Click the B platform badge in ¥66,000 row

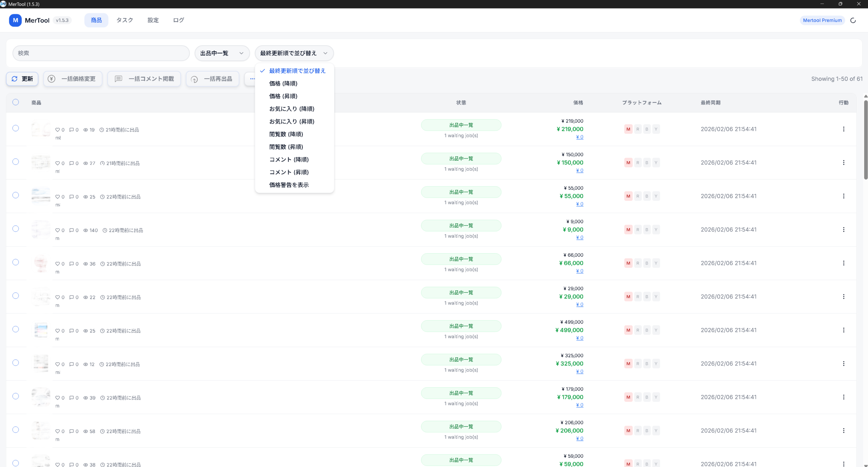tap(647, 263)
